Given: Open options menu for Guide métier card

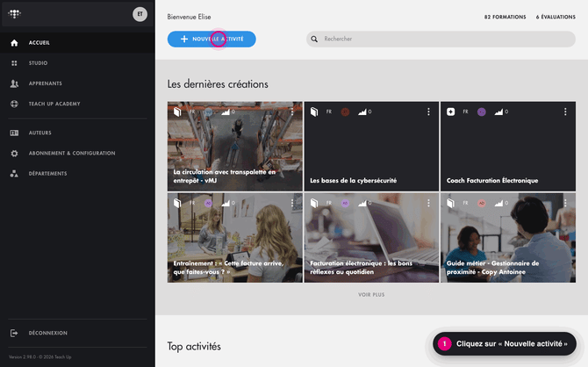Looking at the screenshot, I should (565, 203).
